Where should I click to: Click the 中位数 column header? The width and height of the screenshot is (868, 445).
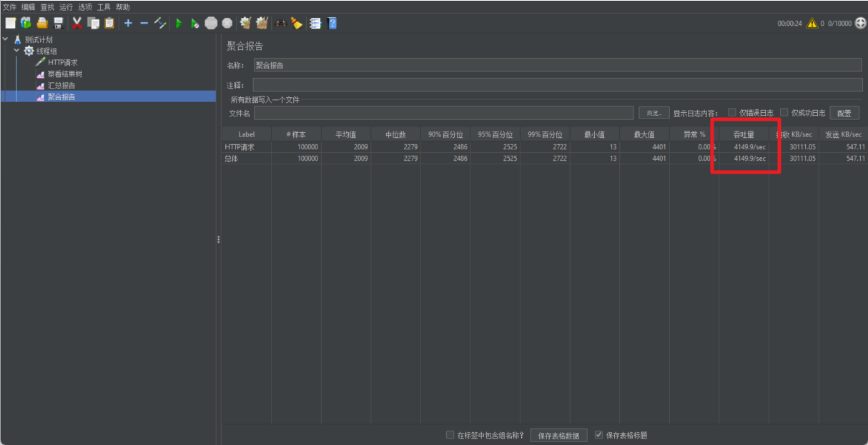coord(395,134)
